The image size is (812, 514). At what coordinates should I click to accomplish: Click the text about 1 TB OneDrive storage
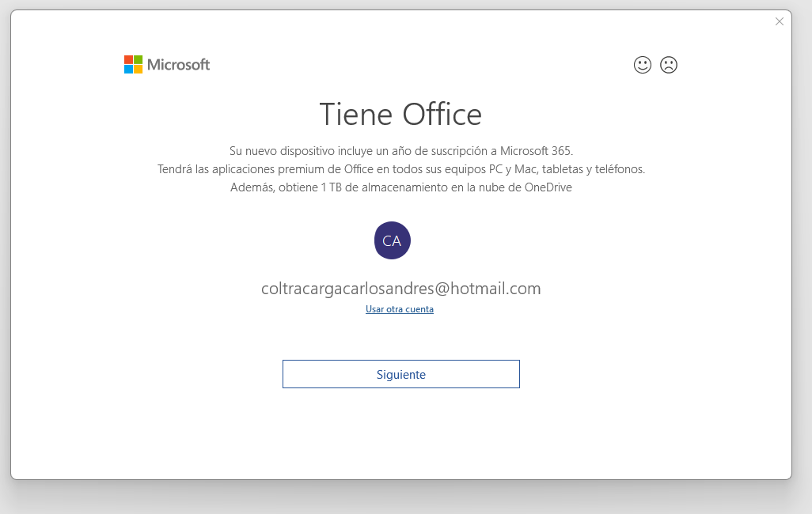tap(400, 187)
